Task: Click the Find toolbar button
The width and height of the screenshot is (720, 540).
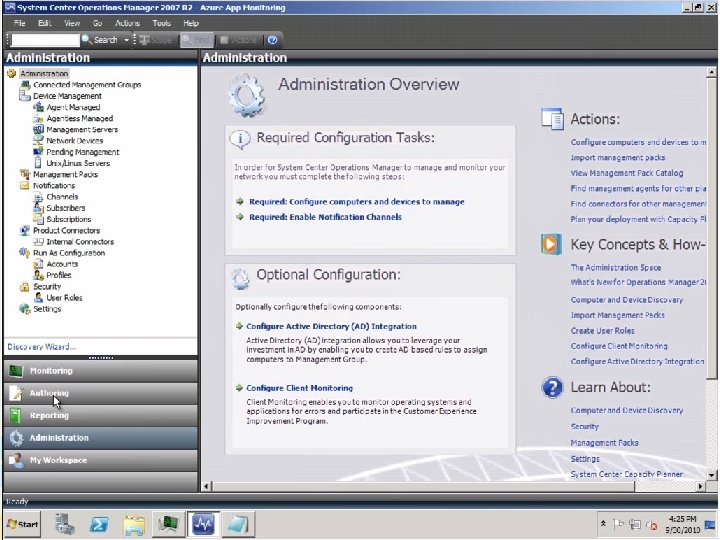Action: pos(197,40)
